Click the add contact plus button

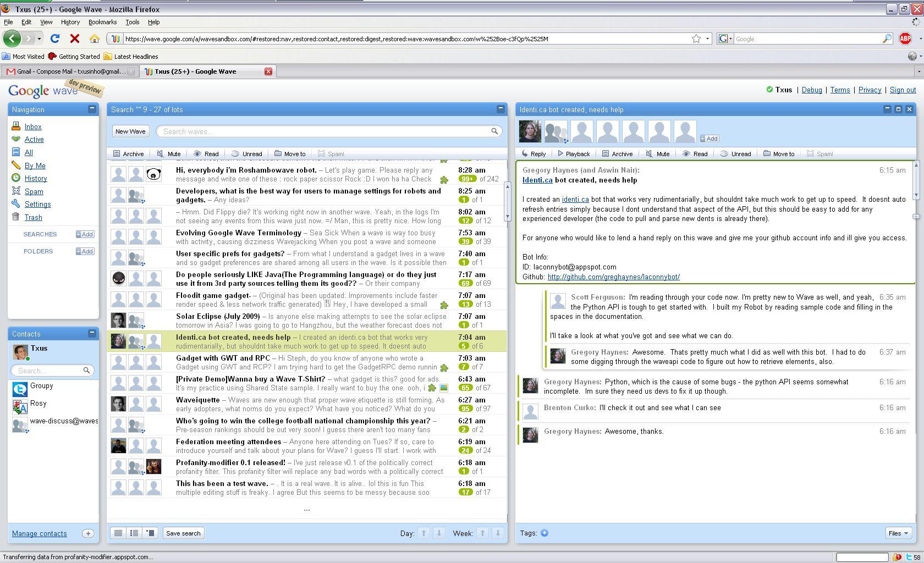tap(88, 533)
